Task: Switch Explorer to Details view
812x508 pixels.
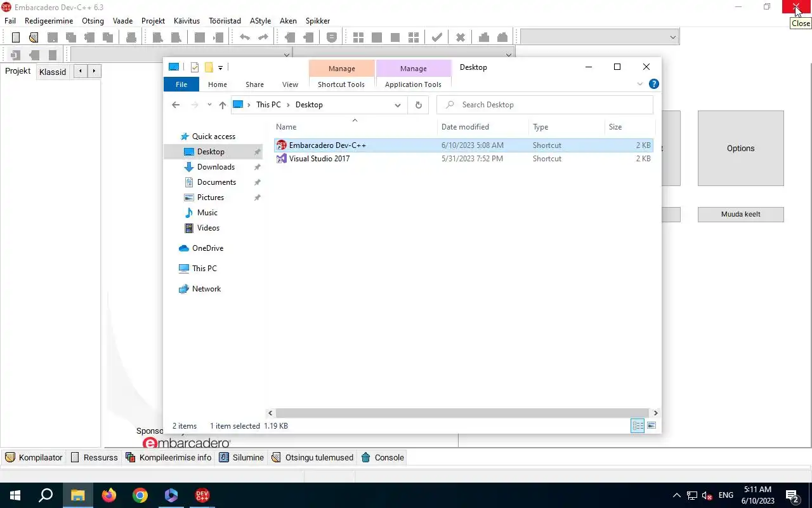Action: tap(638, 426)
